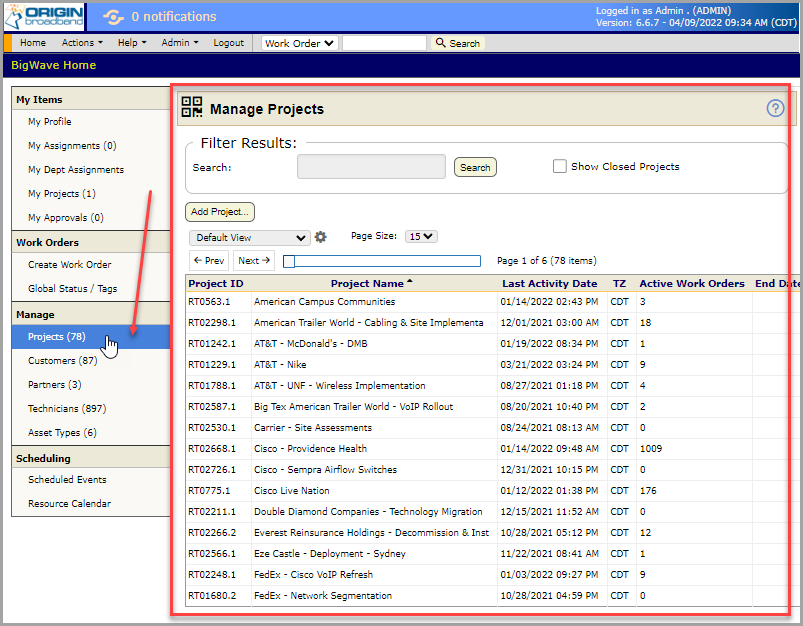Change the Page Size dropdown
803x626 pixels.
(421, 236)
